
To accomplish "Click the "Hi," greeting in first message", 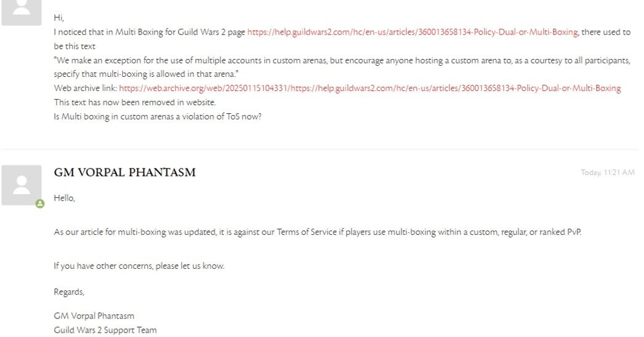I will click(x=58, y=18).
